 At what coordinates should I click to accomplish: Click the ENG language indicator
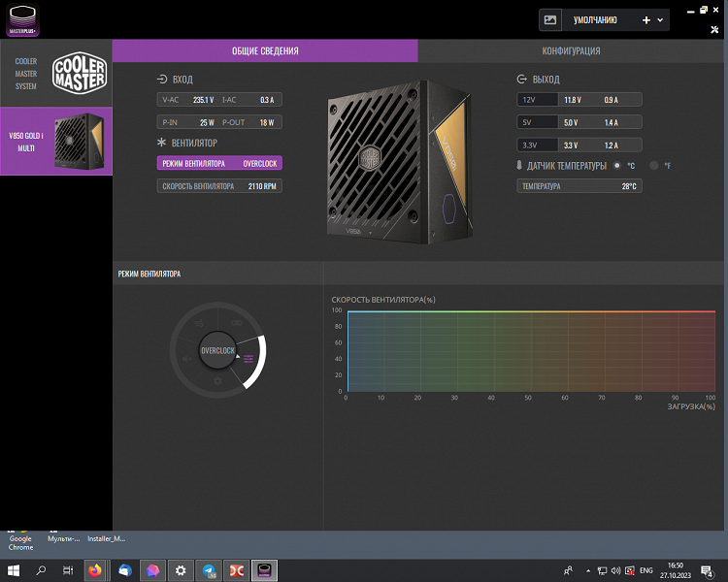coord(646,570)
